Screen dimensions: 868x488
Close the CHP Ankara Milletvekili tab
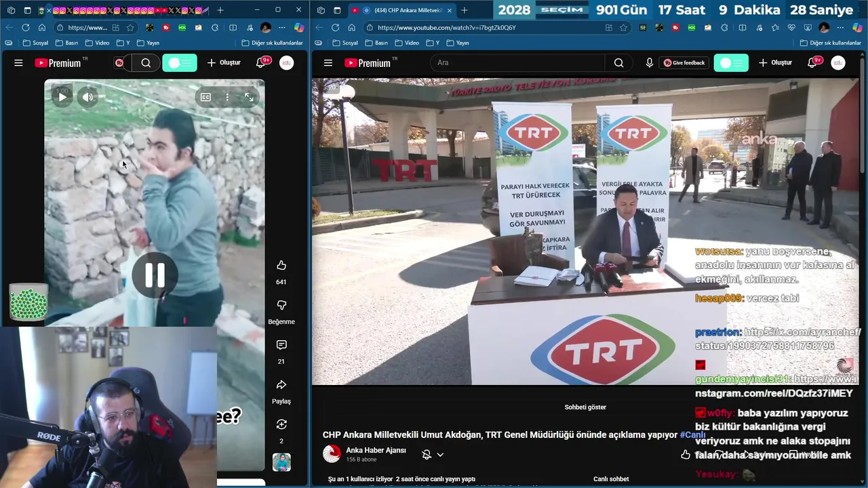pos(449,10)
